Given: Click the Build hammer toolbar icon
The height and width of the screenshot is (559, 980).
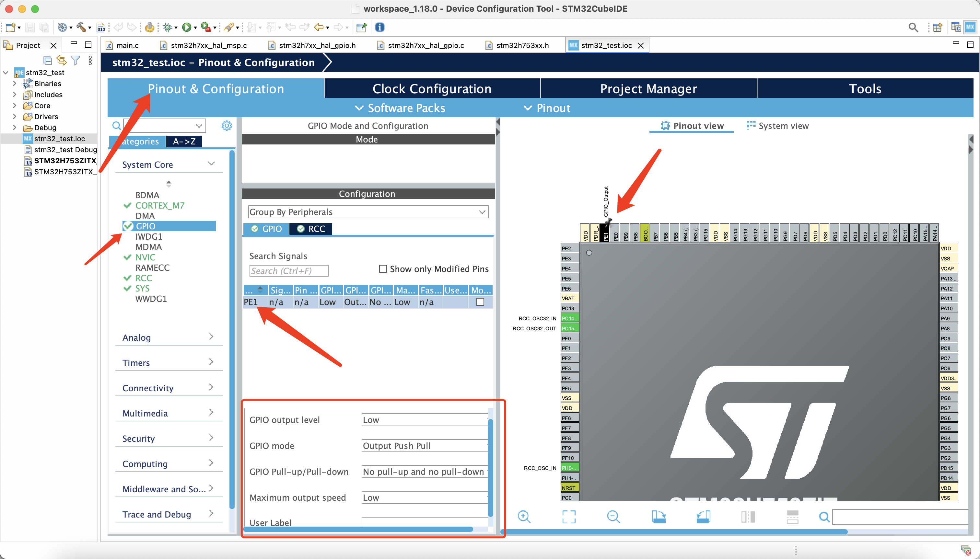Looking at the screenshot, I should (x=81, y=27).
